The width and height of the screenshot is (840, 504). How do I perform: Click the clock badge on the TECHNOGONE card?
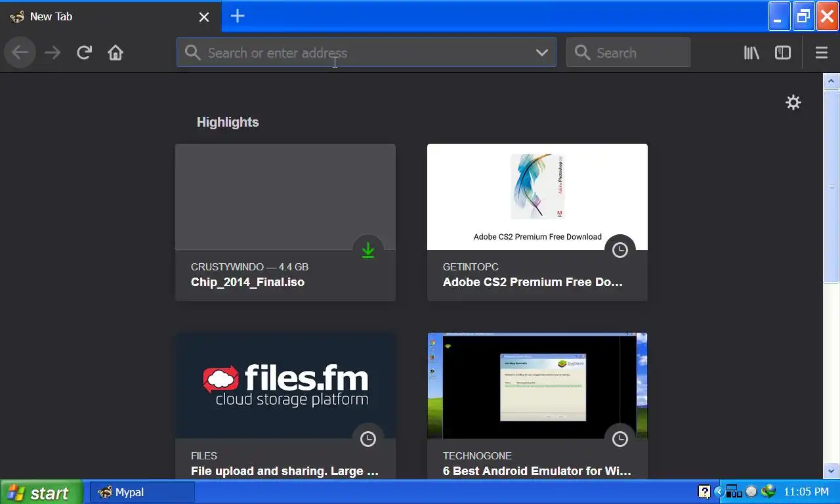(x=620, y=439)
